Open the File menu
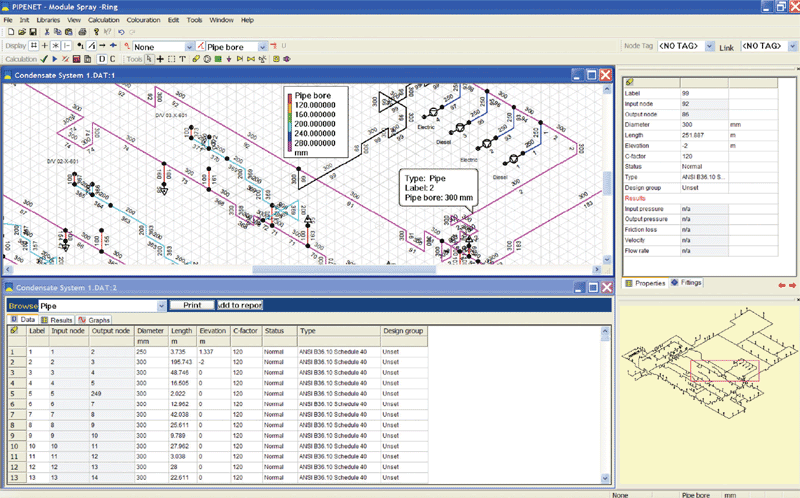This screenshot has width=800, height=498. click(x=8, y=20)
